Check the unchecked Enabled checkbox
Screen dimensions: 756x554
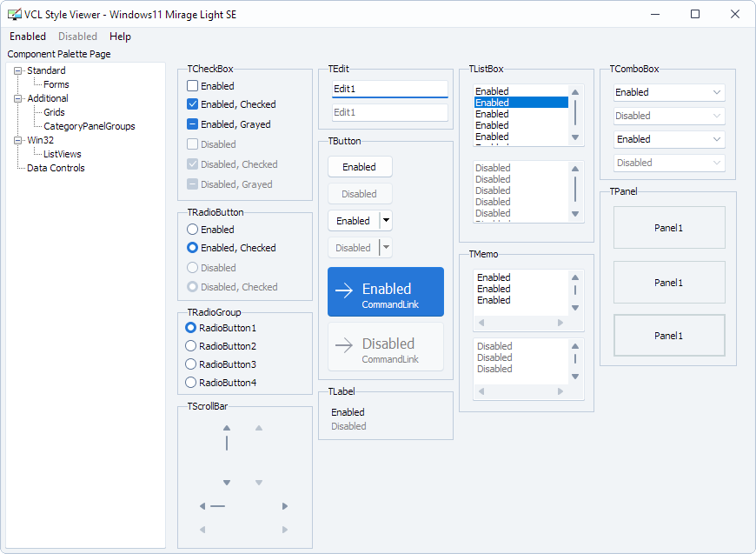tap(192, 86)
